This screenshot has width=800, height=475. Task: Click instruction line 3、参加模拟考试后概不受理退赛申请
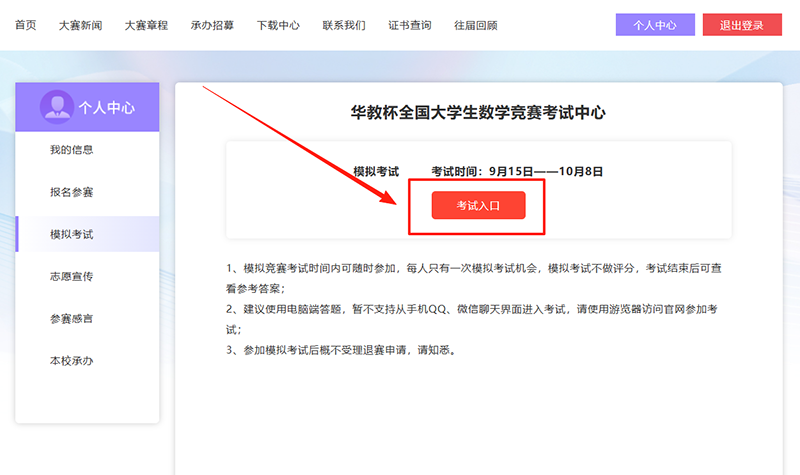click(341, 350)
